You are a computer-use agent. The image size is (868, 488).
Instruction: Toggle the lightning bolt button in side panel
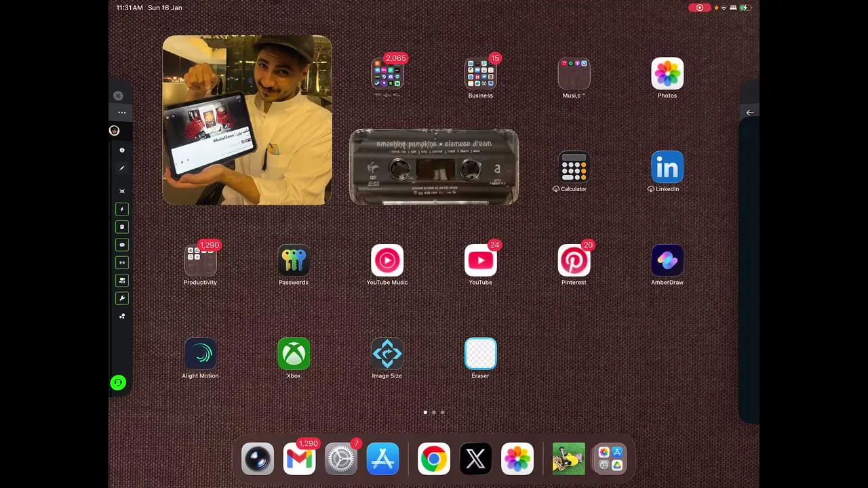[x=122, y=209]
